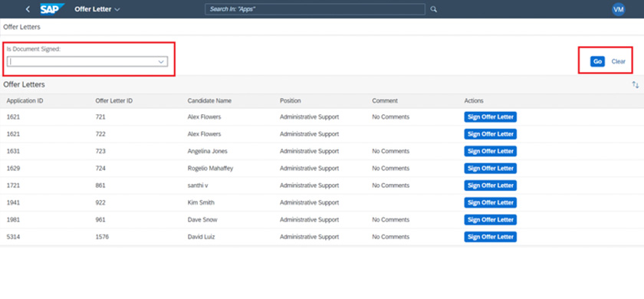The height and width of the screenshot is (299, 644).
Task: Select Administrative Support in Kim Smith row
Action: point(309,202)
